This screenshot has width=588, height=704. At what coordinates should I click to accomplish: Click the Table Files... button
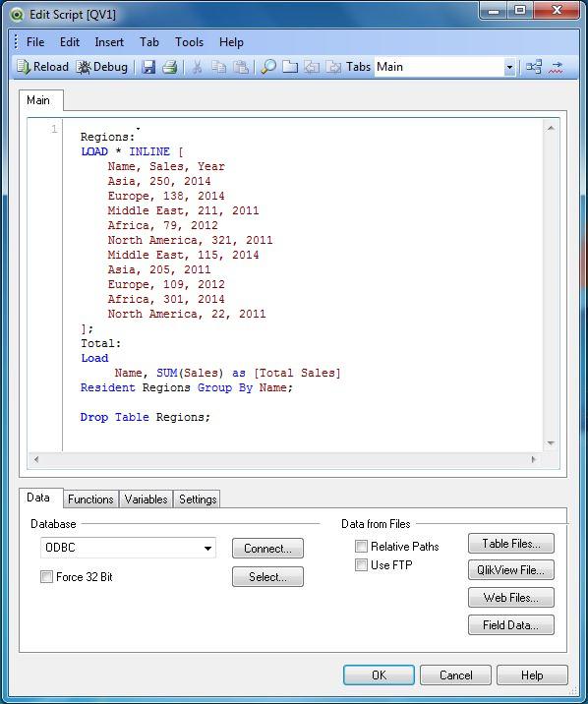click(x=511, y=544)
